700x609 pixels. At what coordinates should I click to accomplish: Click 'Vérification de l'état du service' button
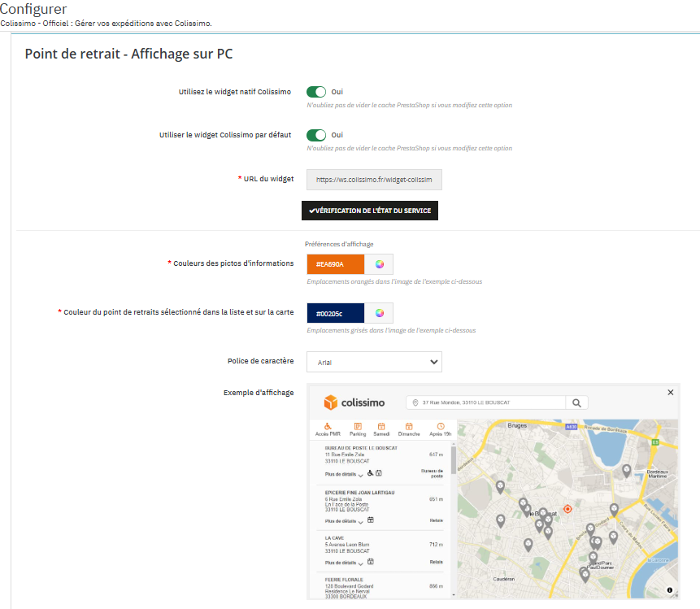pos(370,211)
